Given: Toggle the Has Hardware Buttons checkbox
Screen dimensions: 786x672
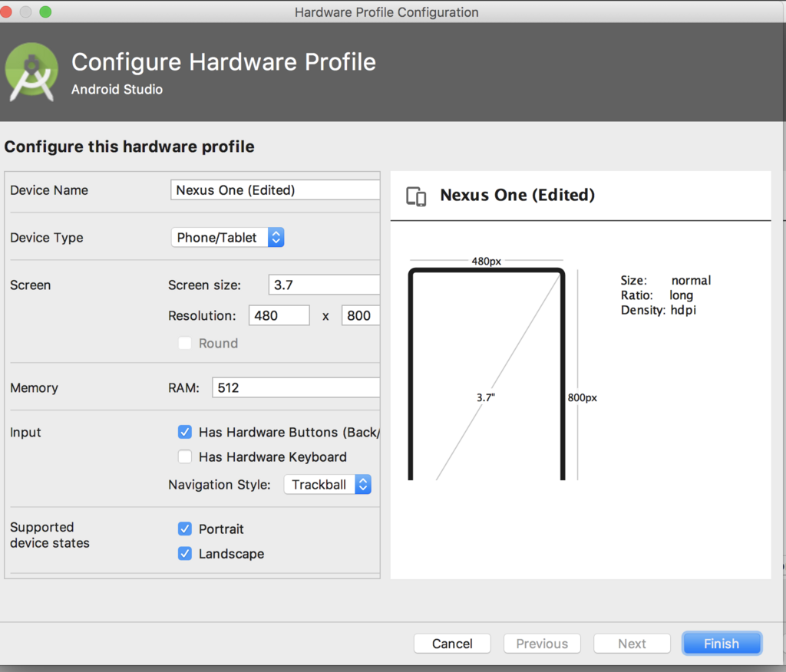Looking at the screenshot, I should (x=185, y=432).
